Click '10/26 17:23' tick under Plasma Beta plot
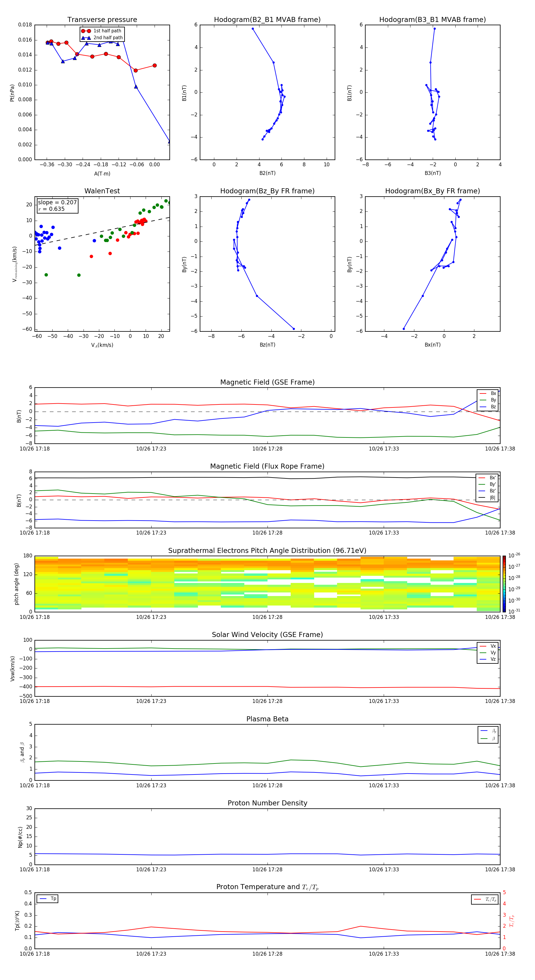 (x=151, y=785)
